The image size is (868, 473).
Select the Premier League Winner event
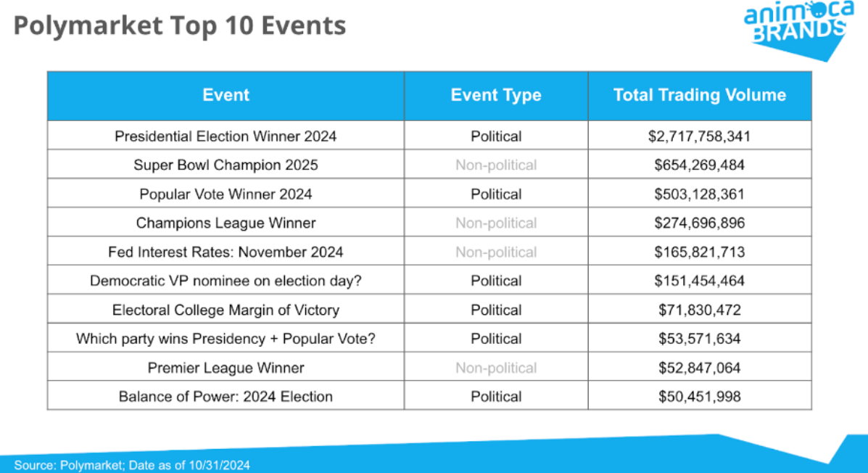(x=226, y=368)
